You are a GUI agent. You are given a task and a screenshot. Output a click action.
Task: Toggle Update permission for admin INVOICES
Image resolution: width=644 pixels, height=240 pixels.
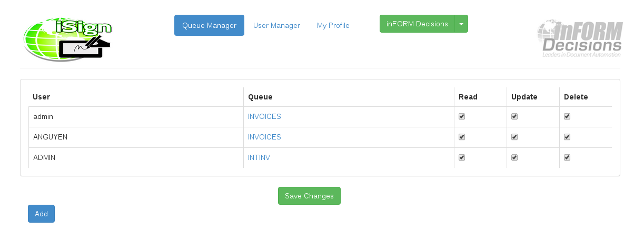tap(514, 117)
